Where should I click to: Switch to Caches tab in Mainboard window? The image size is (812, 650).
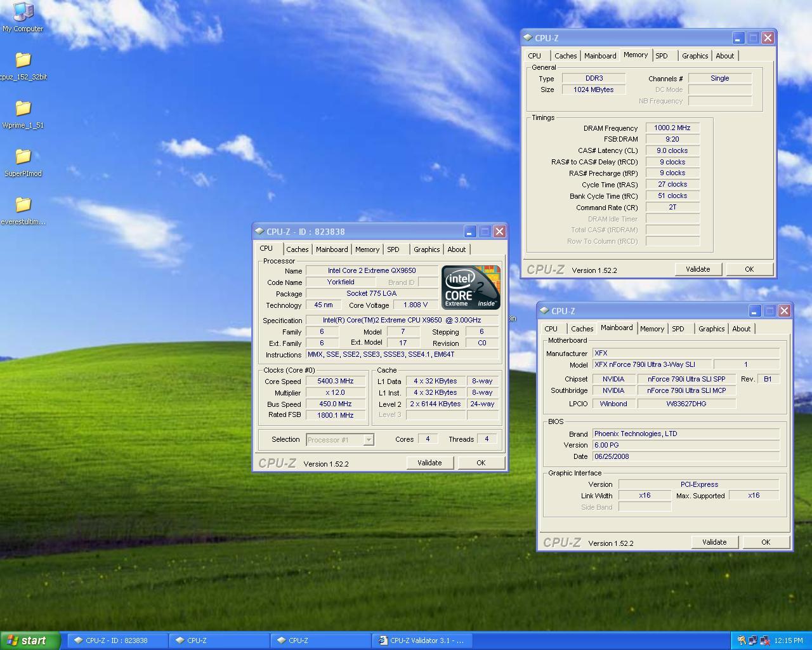click(x=582, y=329)
